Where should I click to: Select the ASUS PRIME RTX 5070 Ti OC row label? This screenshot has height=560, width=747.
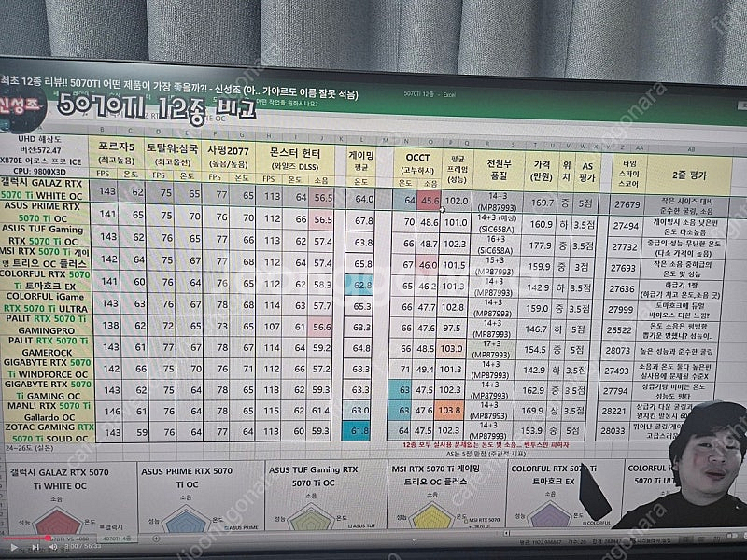pos(44,212)
